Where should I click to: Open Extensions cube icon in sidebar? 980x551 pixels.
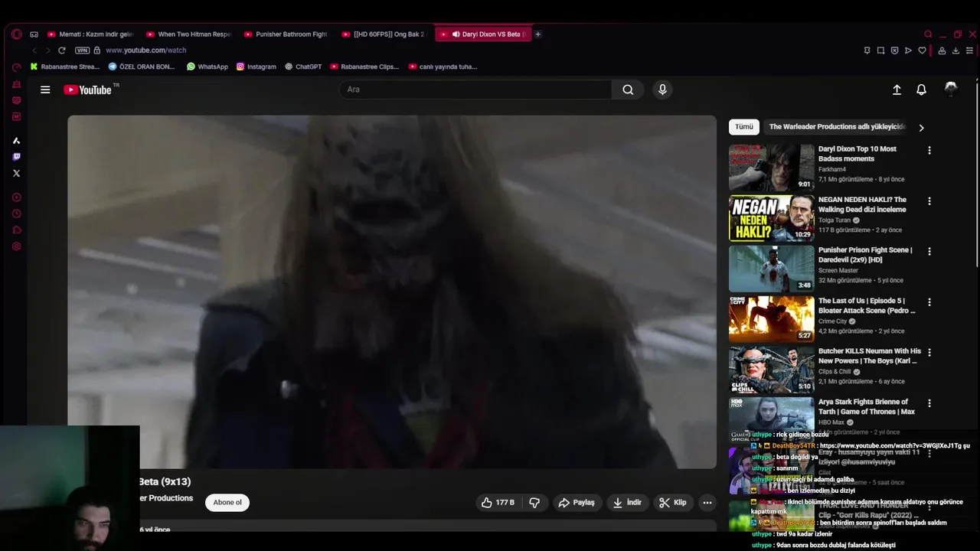pyautogui.click(x=17, y=230)
